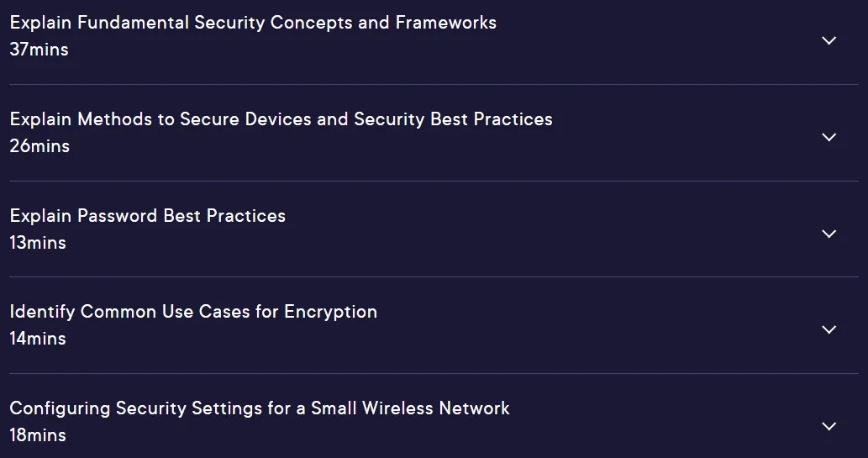868x458 pixels.
Task: Click the word Frameworks in first module title
Action: click(445, 23)
